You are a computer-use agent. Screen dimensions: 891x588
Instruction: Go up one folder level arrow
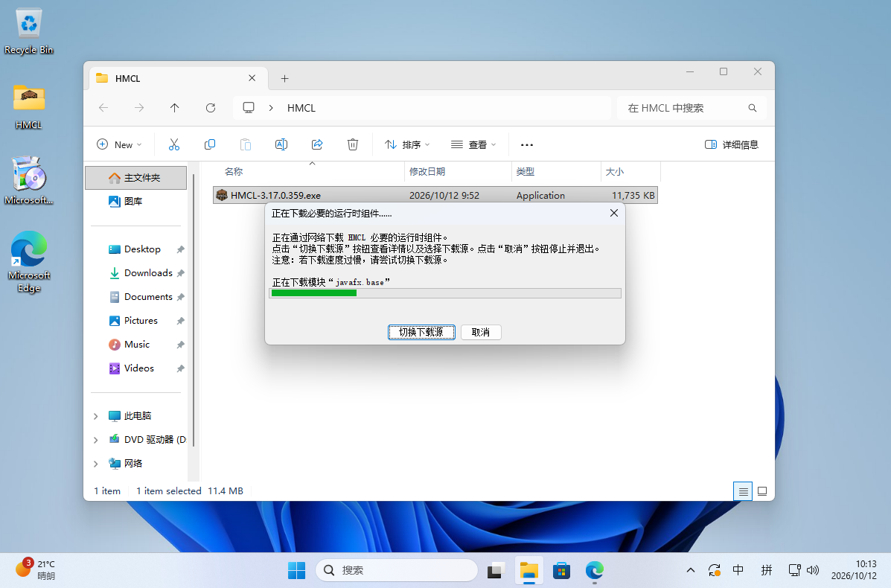[174, 108]
